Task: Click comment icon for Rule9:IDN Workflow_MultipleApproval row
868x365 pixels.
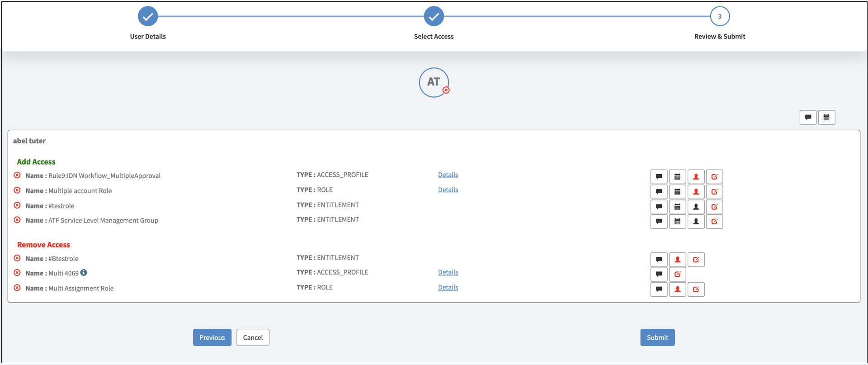Action: click(659, 177)
